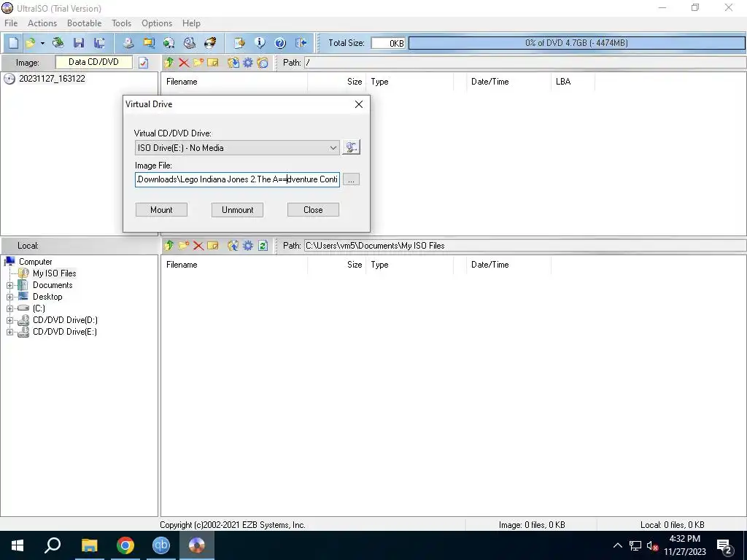Click the gear icon in image toolbar

(248, 63)
